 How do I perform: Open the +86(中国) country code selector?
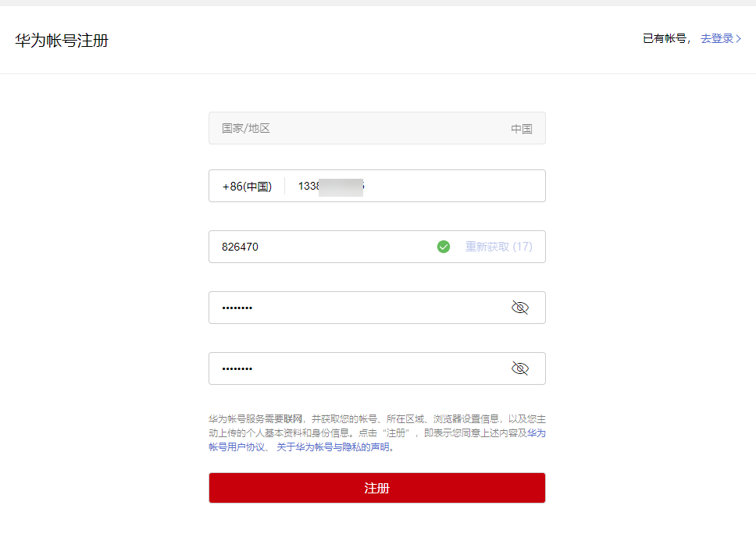coord(247,186)
